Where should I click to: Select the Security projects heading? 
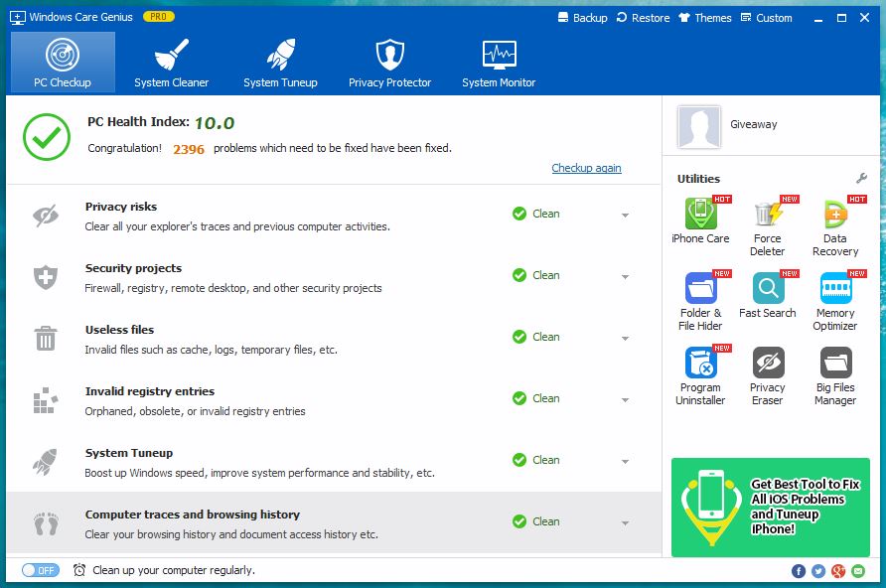(133, 268)
